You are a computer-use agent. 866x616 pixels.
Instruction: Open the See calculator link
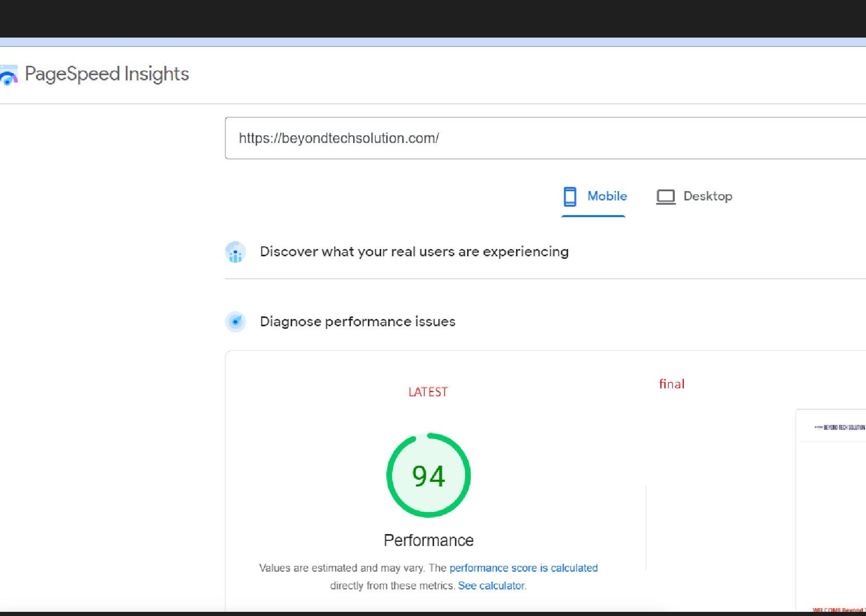(x=491, y=585)
